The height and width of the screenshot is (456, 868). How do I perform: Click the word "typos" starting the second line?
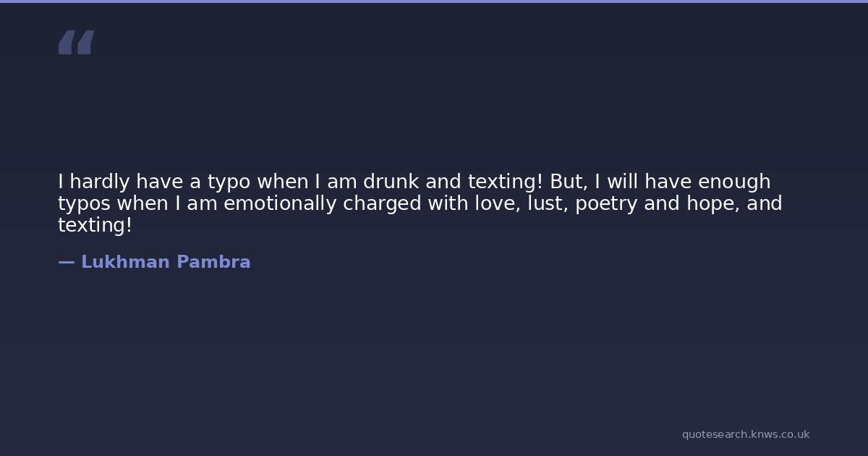(84, 204)
